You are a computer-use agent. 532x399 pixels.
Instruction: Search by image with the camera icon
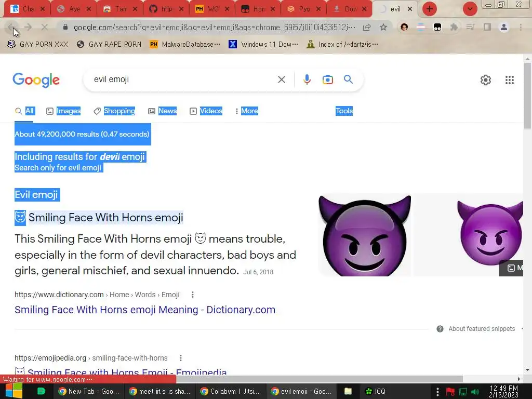coord(328,79)
